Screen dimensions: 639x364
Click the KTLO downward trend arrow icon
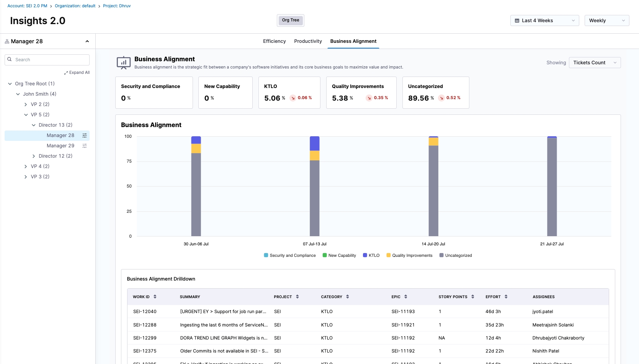tap(293, 98)
